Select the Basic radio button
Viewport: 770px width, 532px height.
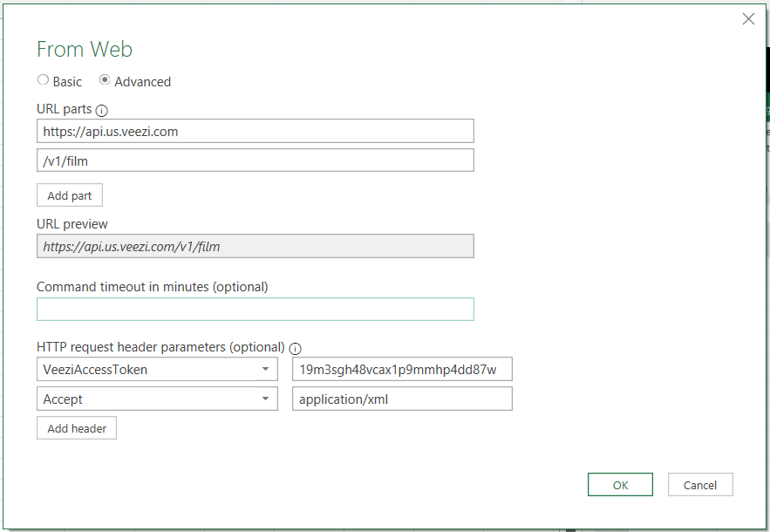click(43, 79)
